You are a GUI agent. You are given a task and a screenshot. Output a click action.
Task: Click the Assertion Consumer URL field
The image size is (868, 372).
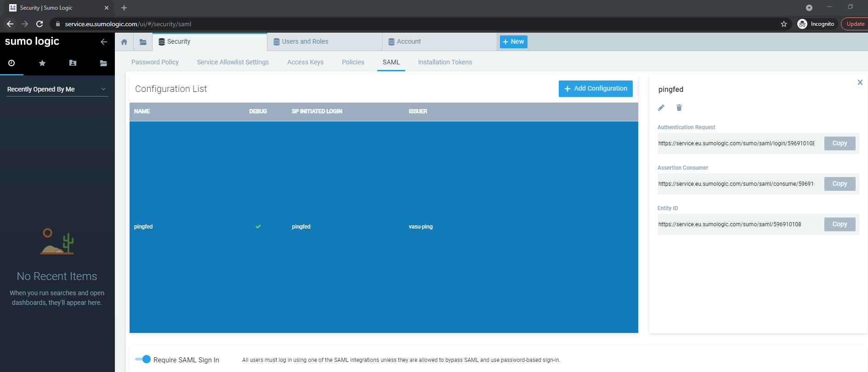coord(736,184)
